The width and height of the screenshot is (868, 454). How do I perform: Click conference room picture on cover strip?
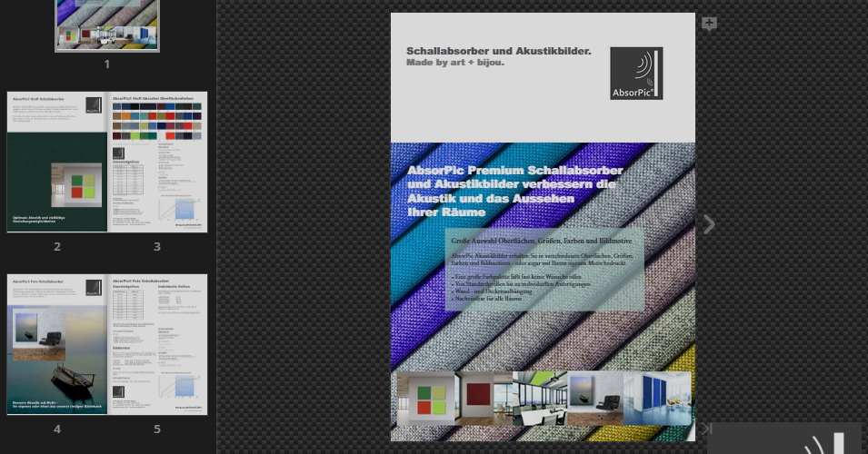click(x=540, y=398)
